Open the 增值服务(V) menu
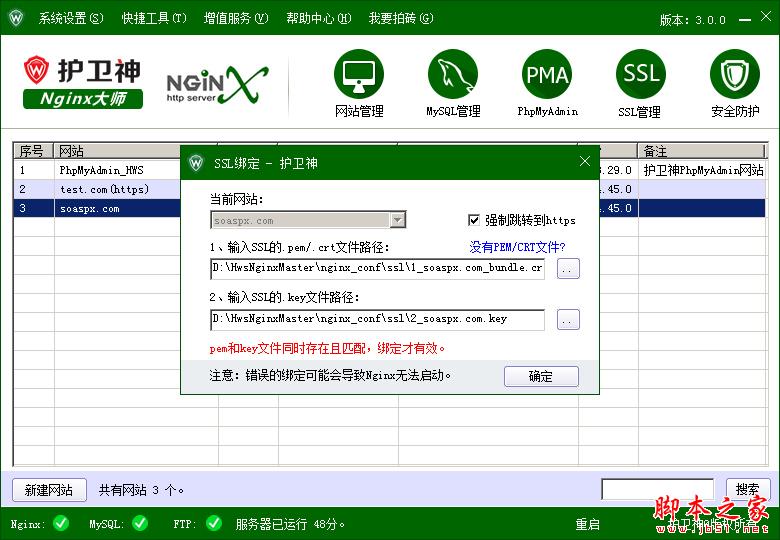 (236, 18)
